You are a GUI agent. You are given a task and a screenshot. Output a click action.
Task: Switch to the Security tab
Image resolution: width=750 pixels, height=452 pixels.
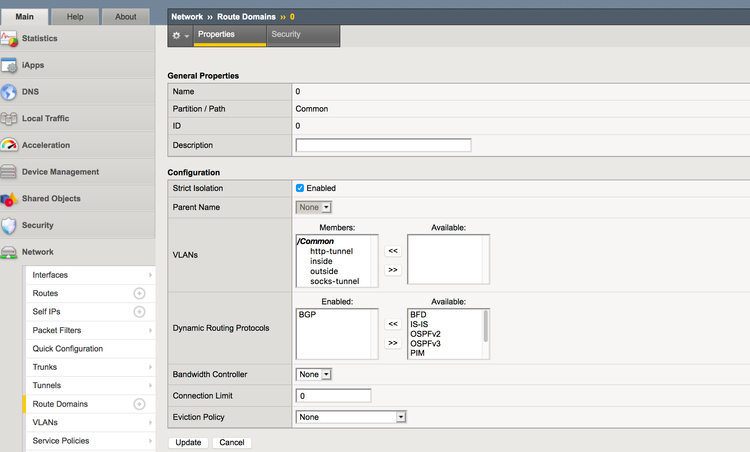pyautogui.click(x=286, y=35)
